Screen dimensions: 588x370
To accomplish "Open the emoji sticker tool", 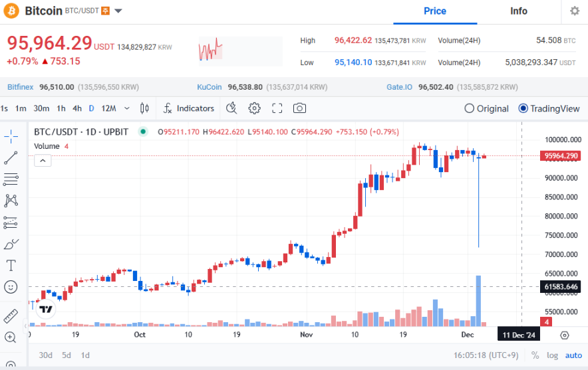I will 11,287.
